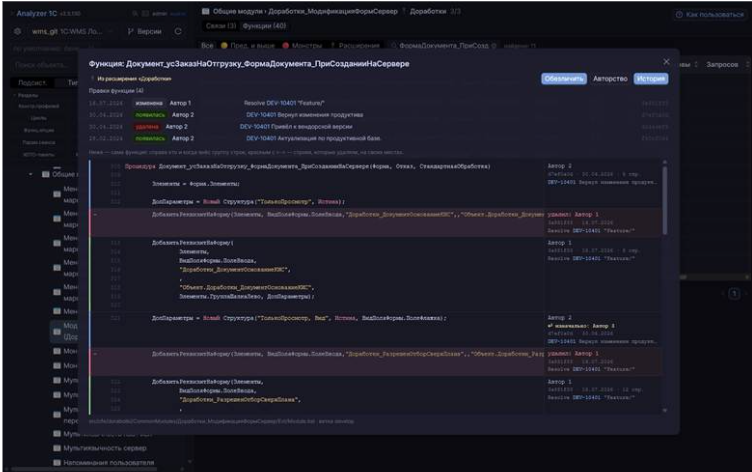Open DEV-10401 link in Resolve Feature row

point(281,103)
